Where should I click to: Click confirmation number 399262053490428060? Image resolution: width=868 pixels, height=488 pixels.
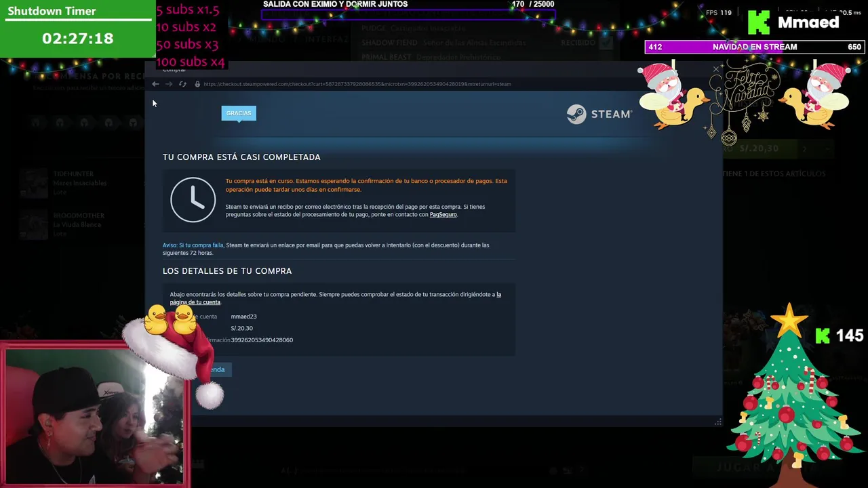(262, 340)
